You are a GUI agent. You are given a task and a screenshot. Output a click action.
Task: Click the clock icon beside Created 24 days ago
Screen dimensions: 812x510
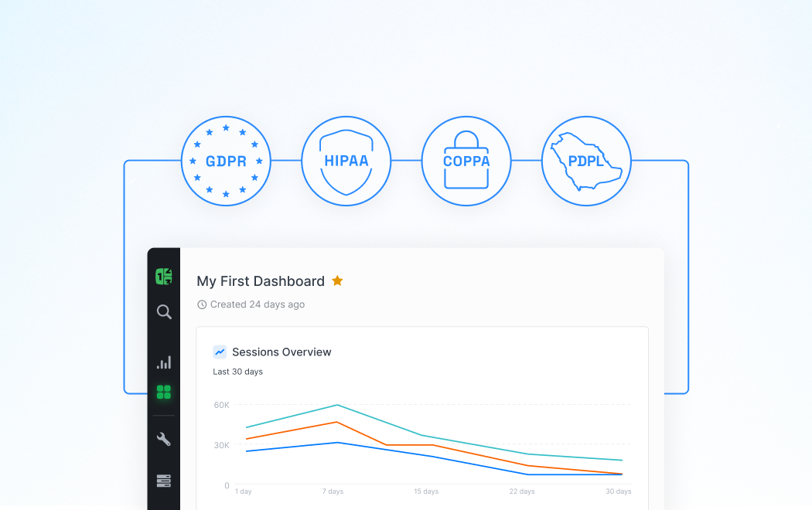coord(202,304)
